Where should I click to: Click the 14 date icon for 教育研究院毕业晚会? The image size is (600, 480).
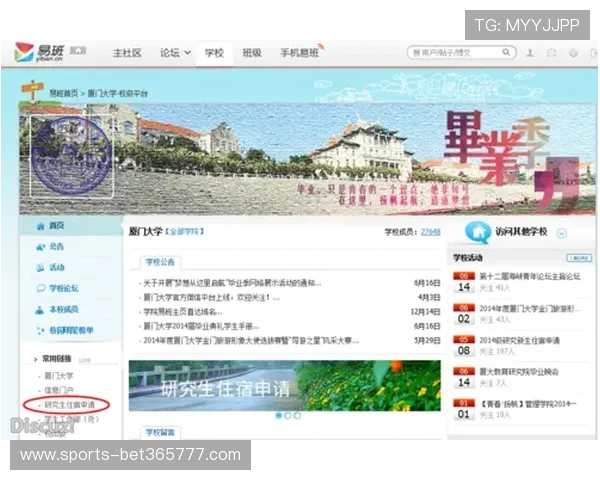pos(464,378)
